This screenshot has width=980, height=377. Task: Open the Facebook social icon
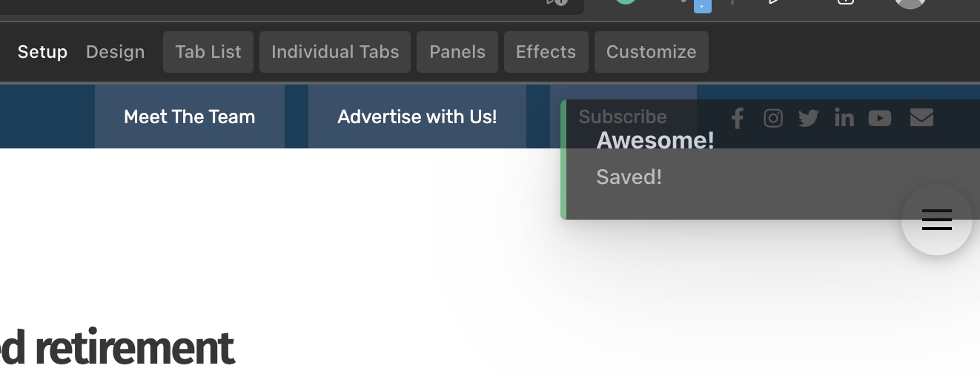tap(737, 118)
